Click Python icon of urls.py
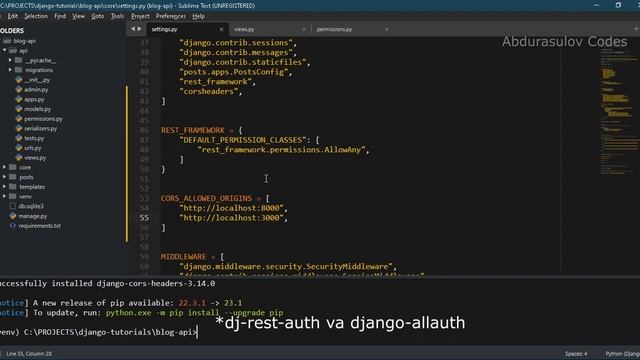The height and width of the screenshot is (360, 640). [19, 148]
